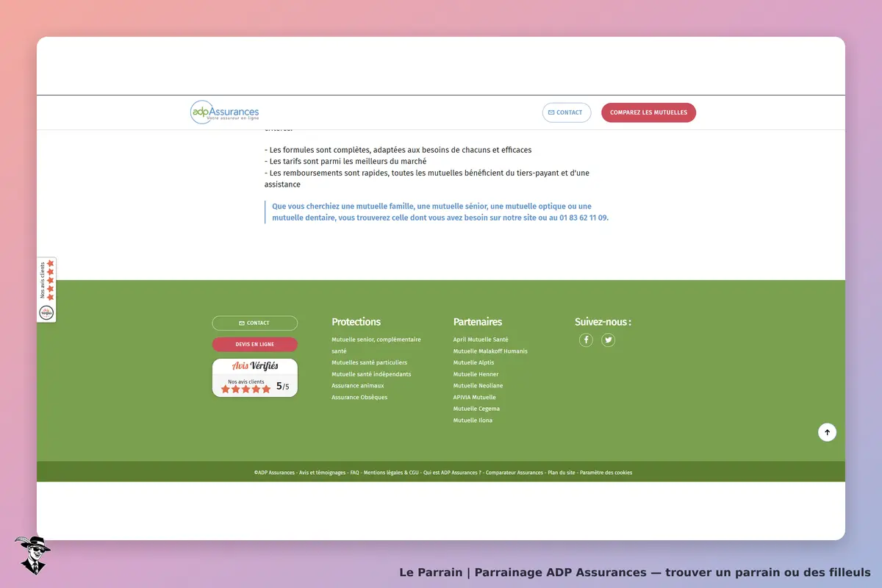Screen dimensions: 882x588
Task: Open the Avis Vérifiés rating badge
Action: [255, 378]
